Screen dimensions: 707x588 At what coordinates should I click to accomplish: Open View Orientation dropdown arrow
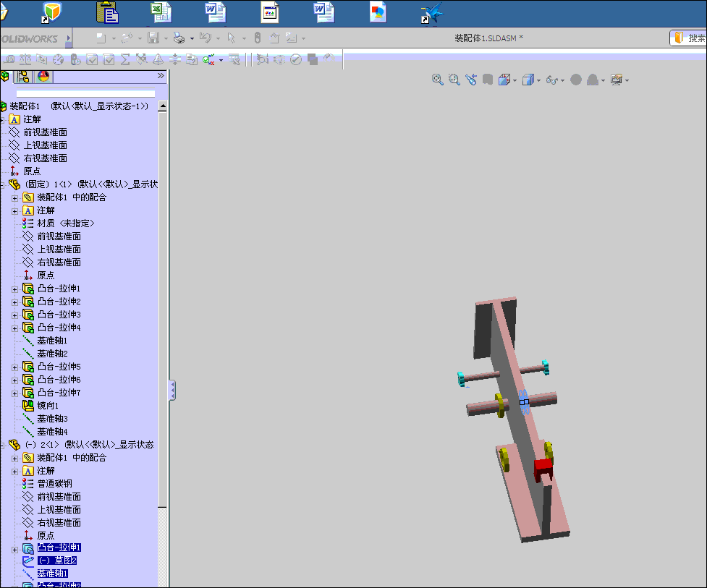click(515, 81)
